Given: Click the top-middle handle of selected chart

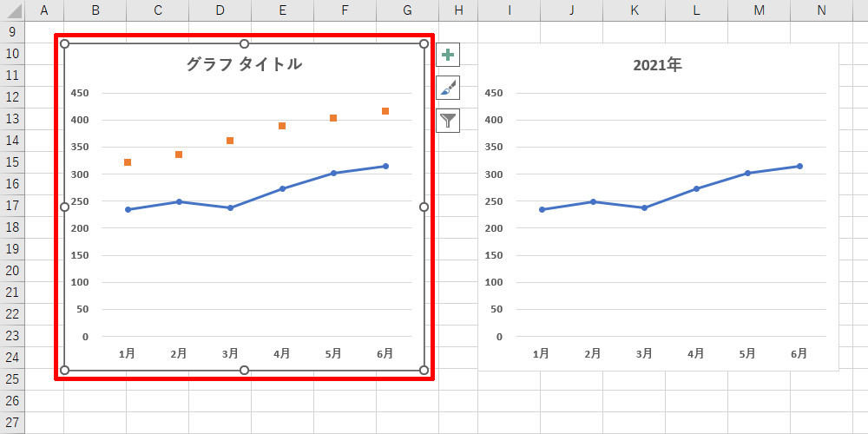Looking at the screenshot, I should click(x=244, y=43).
